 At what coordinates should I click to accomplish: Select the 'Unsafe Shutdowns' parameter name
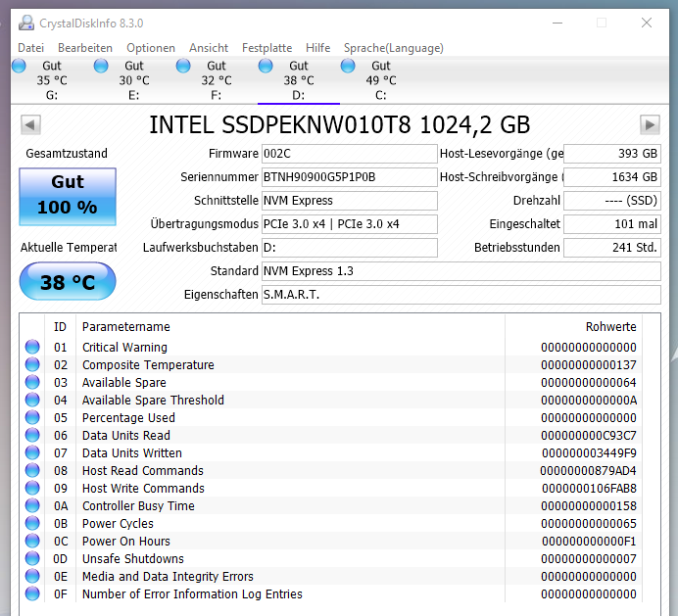click(132, 559)
